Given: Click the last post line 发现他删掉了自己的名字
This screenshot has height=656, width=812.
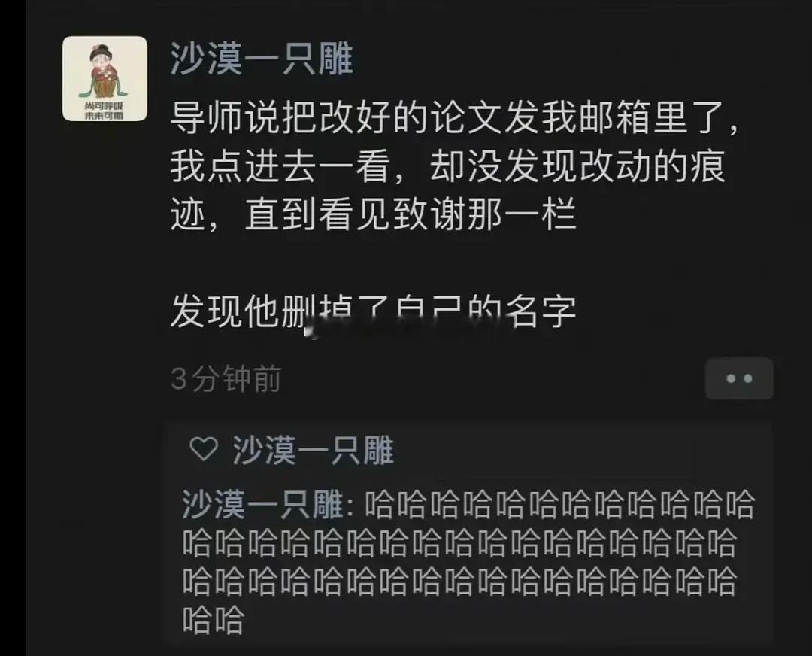Looking at the screenshot, I should (x=374, y=312).
